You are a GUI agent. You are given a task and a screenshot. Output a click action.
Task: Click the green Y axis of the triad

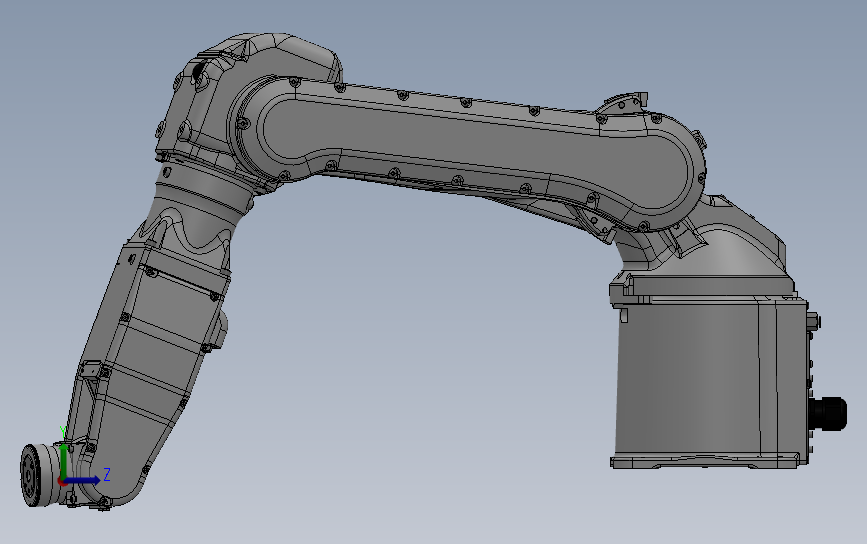pyautogui.click(x=64, y=461)
